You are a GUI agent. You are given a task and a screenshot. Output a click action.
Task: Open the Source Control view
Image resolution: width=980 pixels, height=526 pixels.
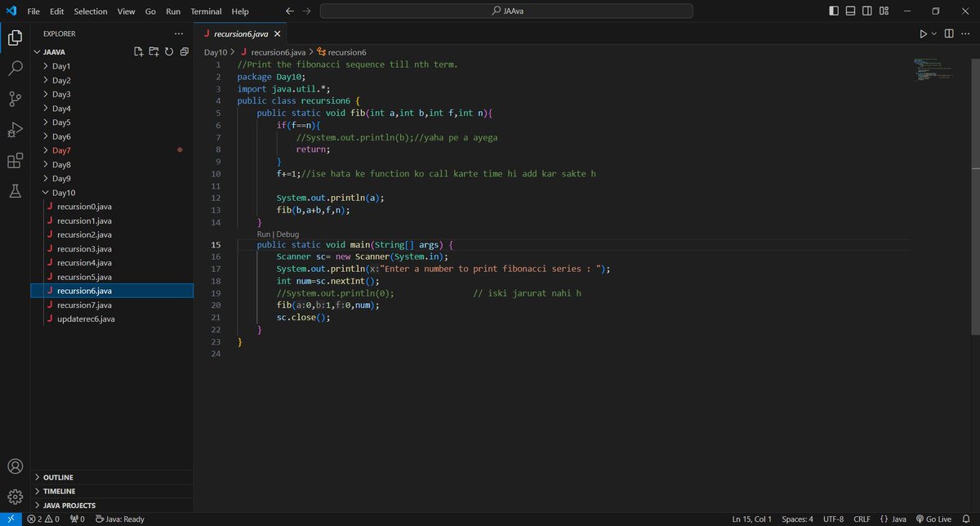click(15, 99)
